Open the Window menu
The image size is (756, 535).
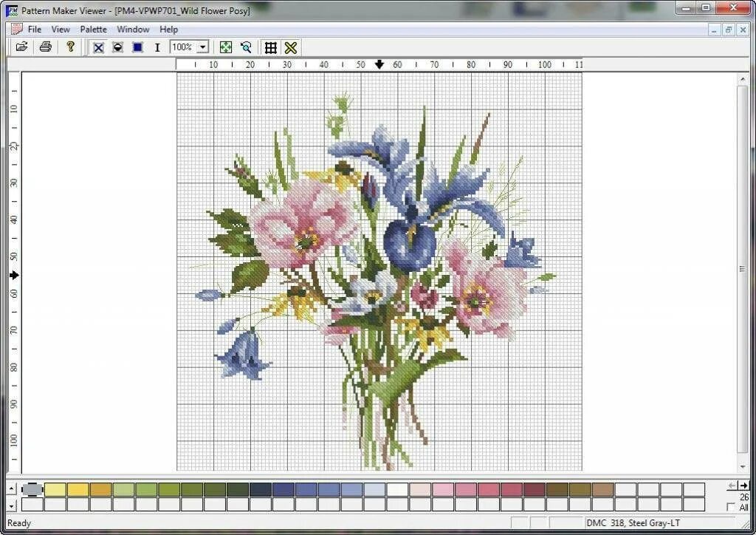(133, 29)
